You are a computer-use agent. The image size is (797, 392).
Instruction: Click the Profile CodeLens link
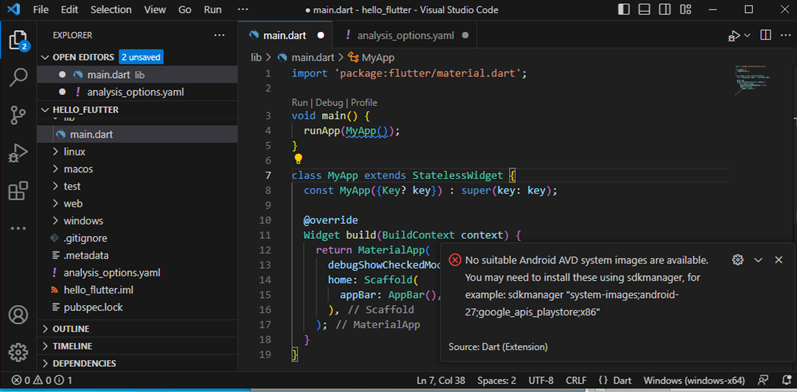point(364,103)
